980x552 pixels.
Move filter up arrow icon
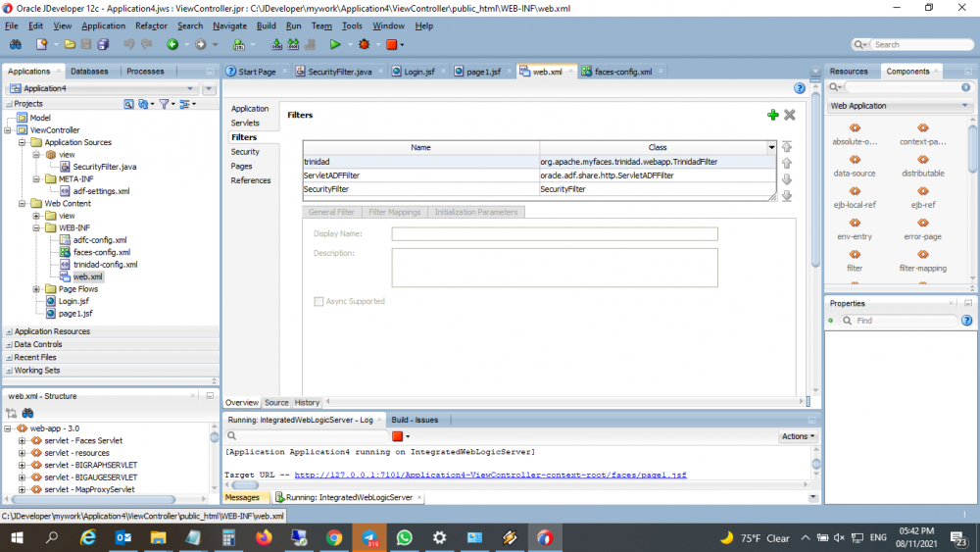pos(787,163)
